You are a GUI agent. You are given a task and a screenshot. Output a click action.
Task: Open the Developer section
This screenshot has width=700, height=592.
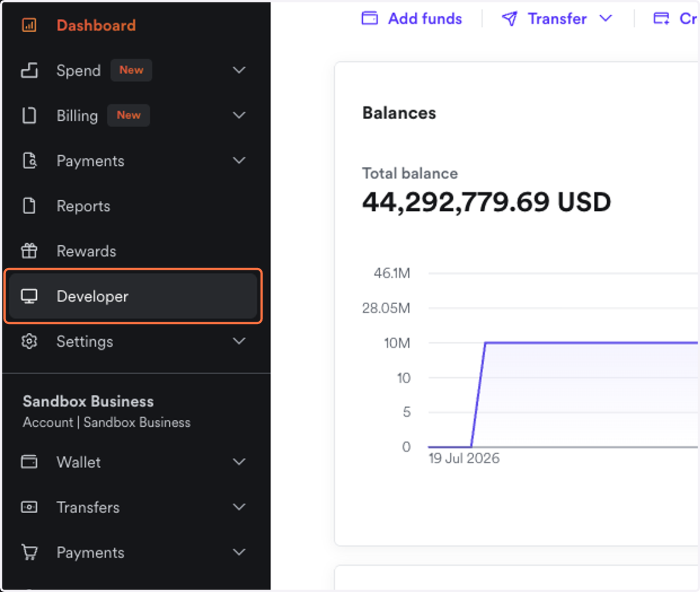[133, 296]
